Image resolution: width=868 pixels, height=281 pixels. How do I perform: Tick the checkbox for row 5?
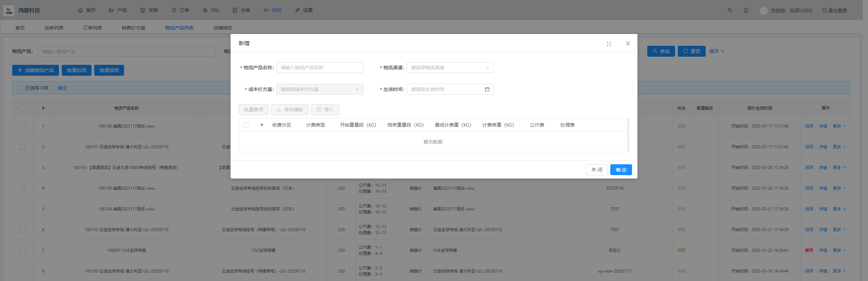pyautogui.click(x=23, y=209)
